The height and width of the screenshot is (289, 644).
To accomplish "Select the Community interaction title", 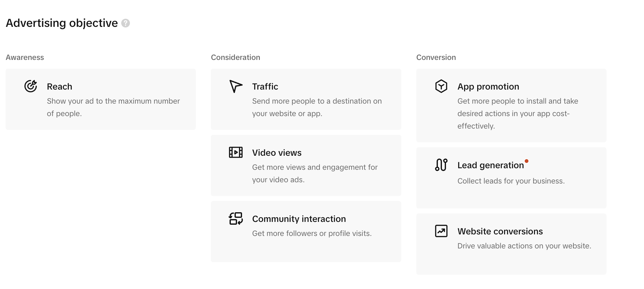I will pos(299,219).
